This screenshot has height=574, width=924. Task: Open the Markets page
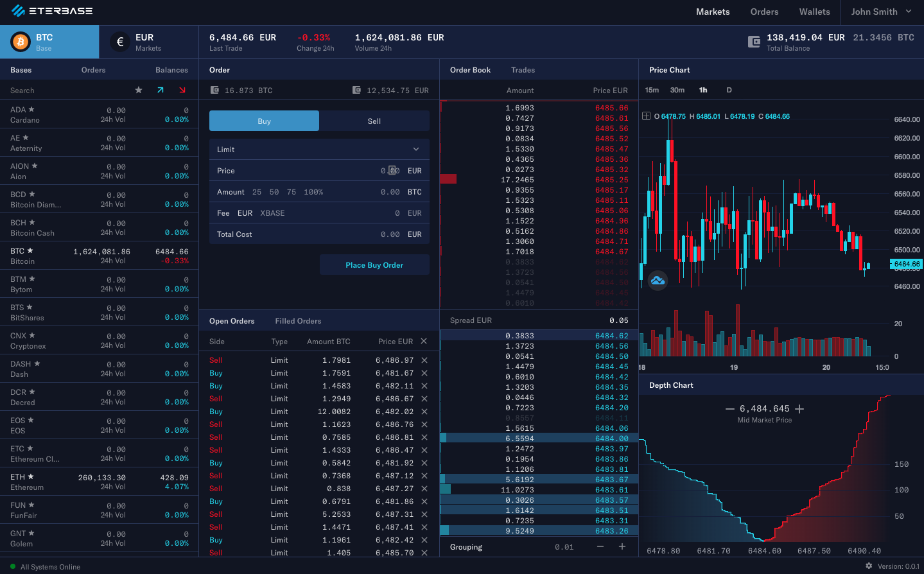713,12
